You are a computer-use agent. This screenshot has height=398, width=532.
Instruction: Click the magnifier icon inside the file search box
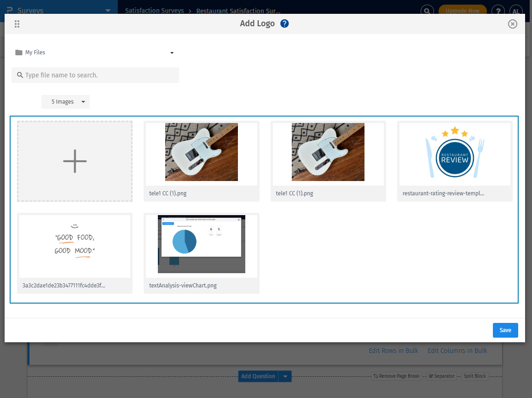pos(19,75)
